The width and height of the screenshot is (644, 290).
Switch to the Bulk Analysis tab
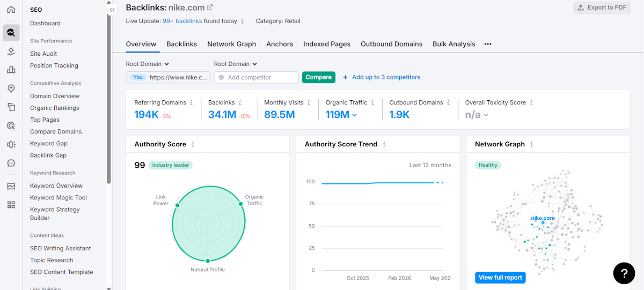tap(454, 44)
